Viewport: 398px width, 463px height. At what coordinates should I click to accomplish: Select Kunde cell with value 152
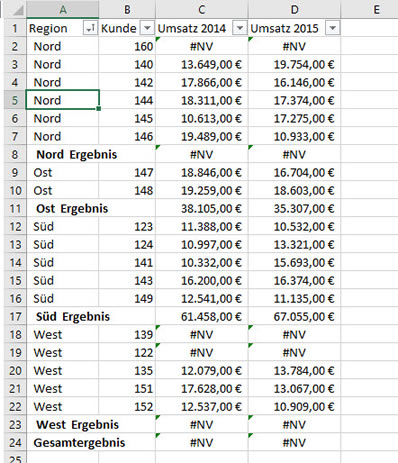pyautogui.click(x=127, y=406)
